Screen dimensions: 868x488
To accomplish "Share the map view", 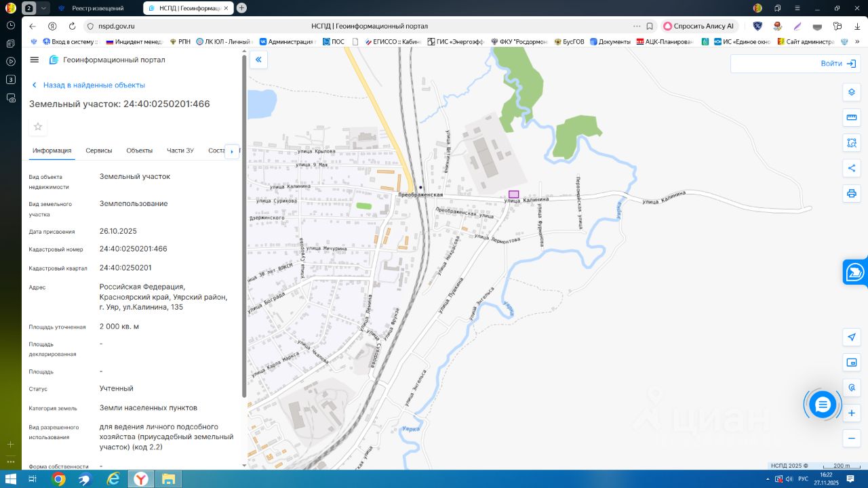I will pos(852,168).
